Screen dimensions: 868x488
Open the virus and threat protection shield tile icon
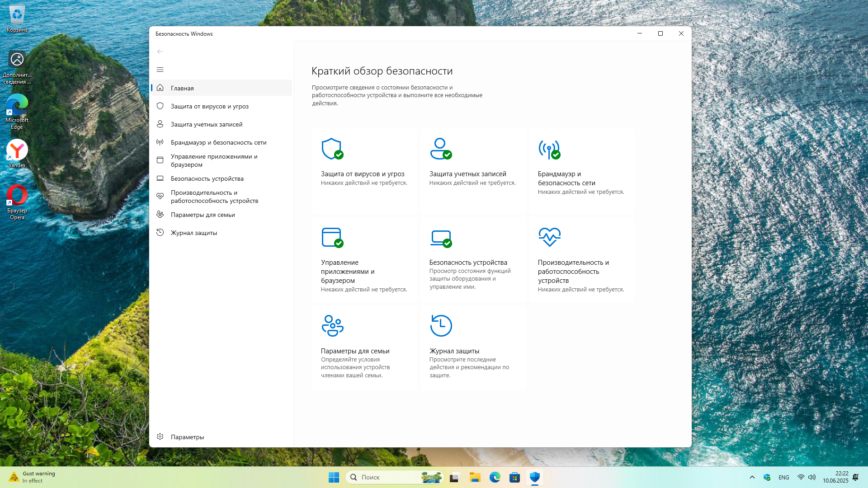332,149
